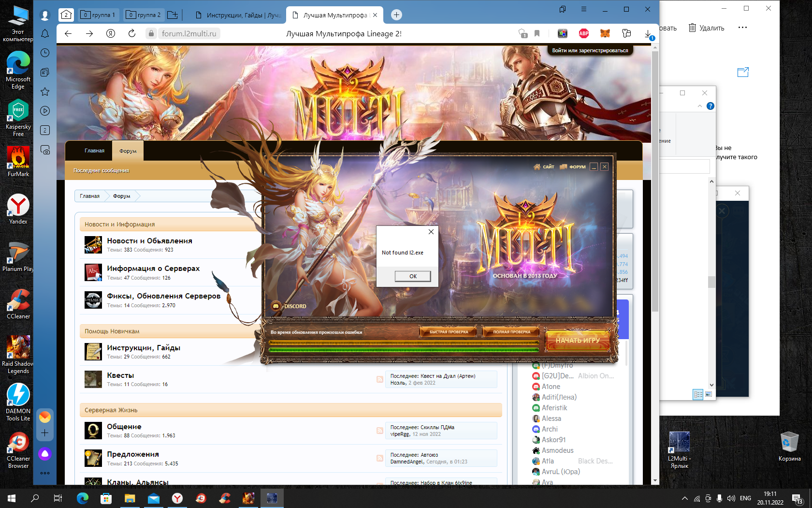This screenshot has width=812, height=508.
Task: Click the Начать игру button
Action: 578,340
